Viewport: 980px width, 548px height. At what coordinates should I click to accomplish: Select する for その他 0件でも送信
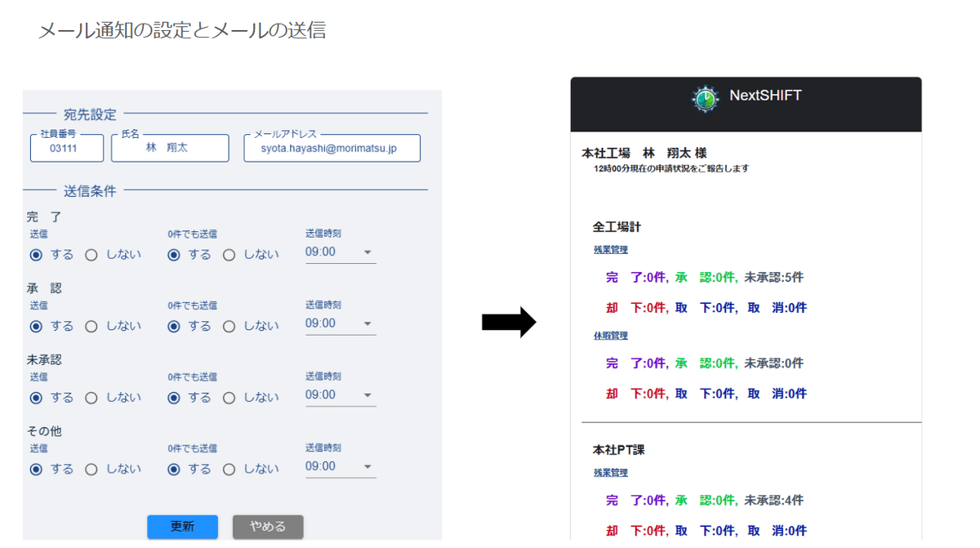tap(174, 469)
